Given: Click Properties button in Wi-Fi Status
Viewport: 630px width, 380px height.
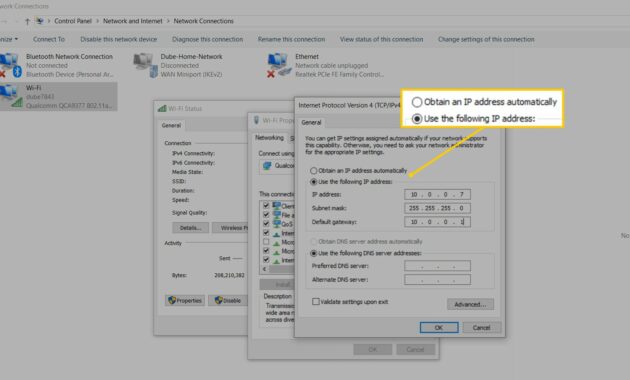Looking at the screenshot, I should [x=185, y=300].
